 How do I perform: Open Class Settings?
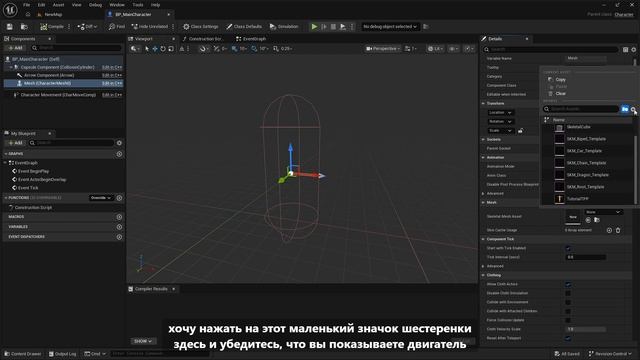click(x=200, y=27)
